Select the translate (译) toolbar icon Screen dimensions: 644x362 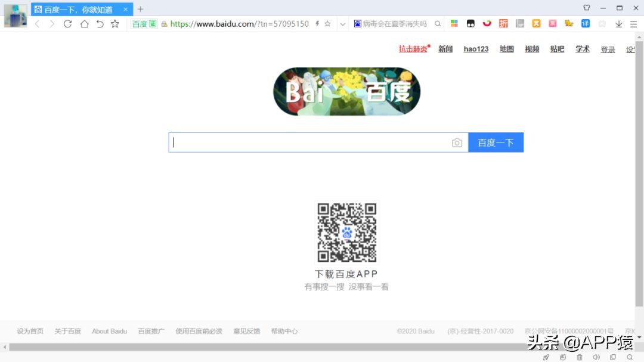(586, 23)
